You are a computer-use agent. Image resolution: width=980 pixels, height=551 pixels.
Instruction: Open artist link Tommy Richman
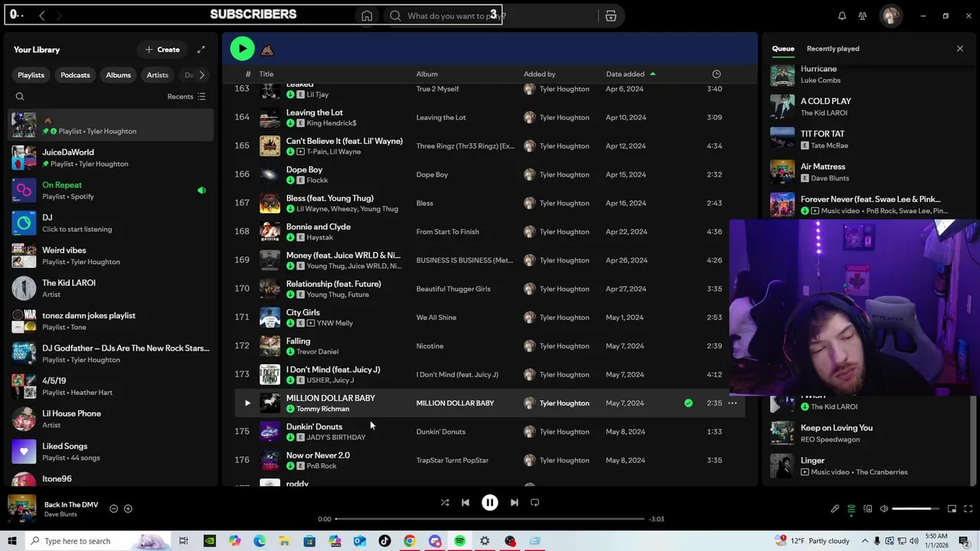tap(322, 409)
